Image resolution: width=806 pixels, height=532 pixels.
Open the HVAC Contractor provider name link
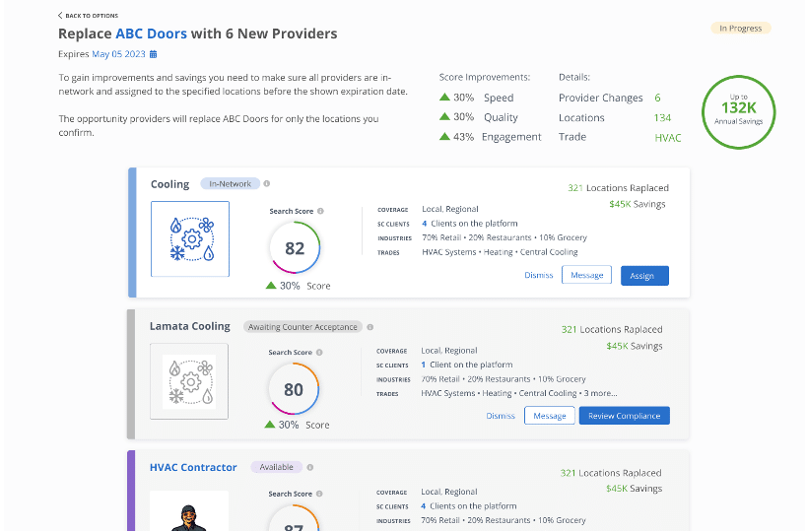(x=193, y=467)
